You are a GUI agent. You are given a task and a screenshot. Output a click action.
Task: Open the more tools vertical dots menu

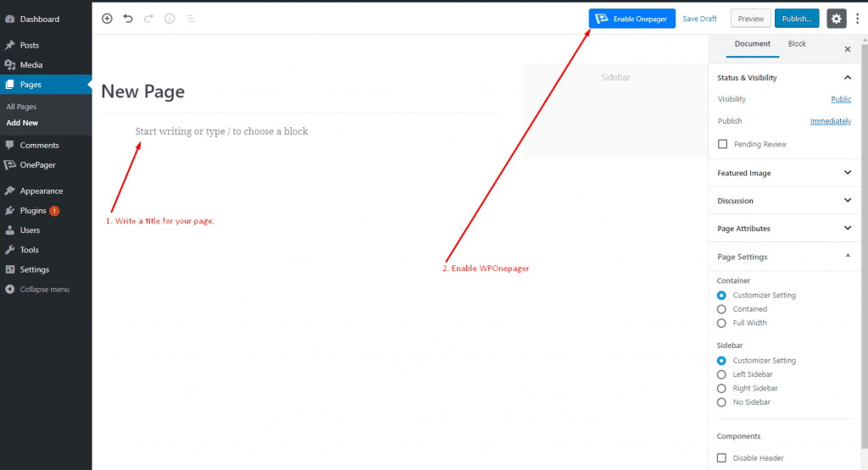point(857,19)
